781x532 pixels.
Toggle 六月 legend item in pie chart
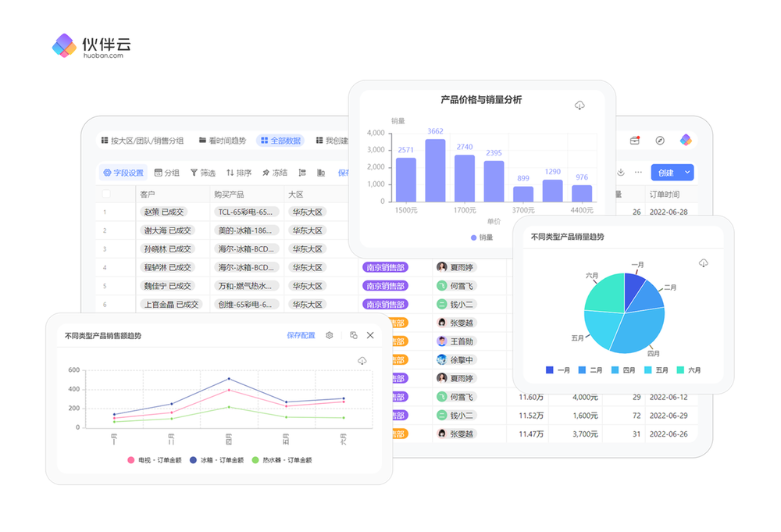pyautogui.click(x=689, y=370)
